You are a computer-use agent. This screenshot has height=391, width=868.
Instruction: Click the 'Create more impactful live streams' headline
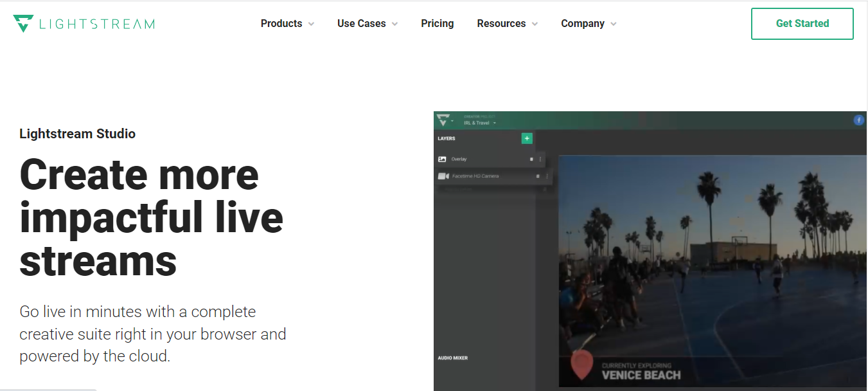[152, 217]
